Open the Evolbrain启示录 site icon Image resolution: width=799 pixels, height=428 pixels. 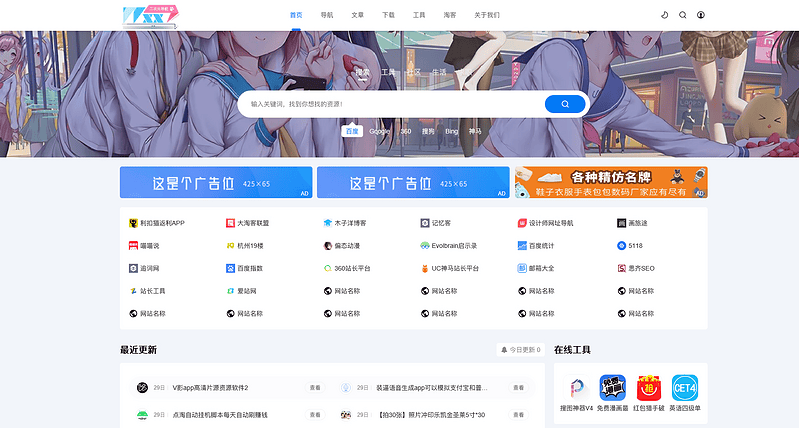click(x=425, y=246)
